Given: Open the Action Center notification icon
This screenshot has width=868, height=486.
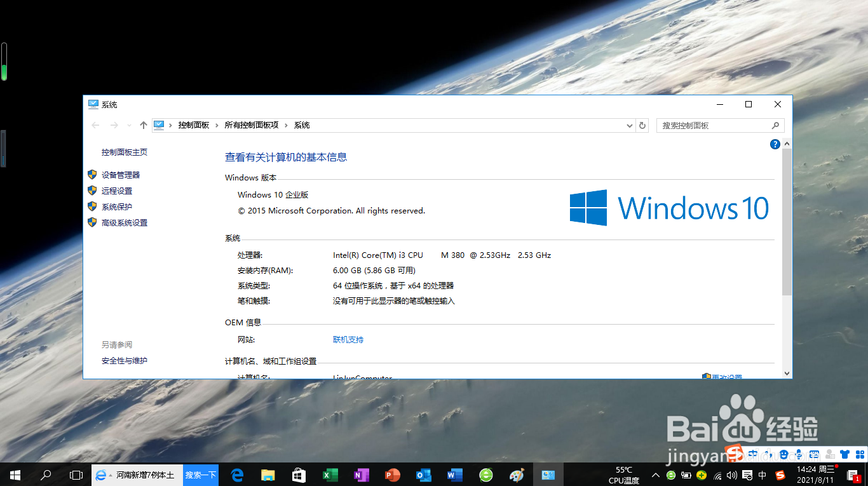Looking at the screenshot, I should click(853, 475).
